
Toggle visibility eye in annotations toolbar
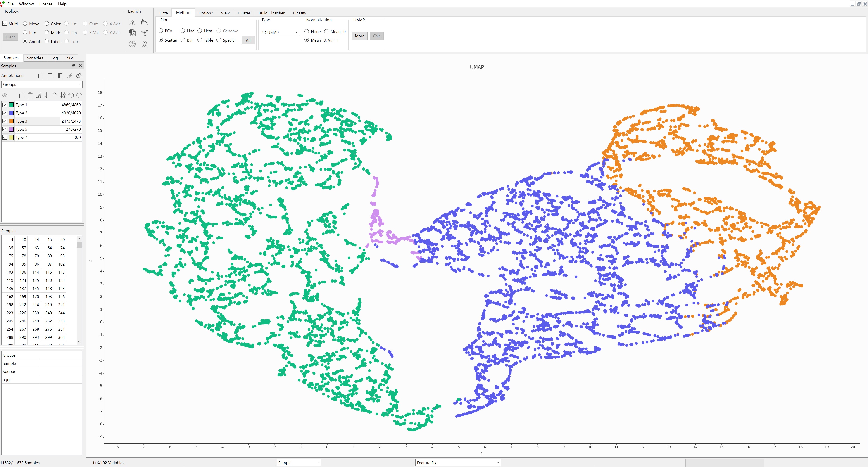(5, 95)
